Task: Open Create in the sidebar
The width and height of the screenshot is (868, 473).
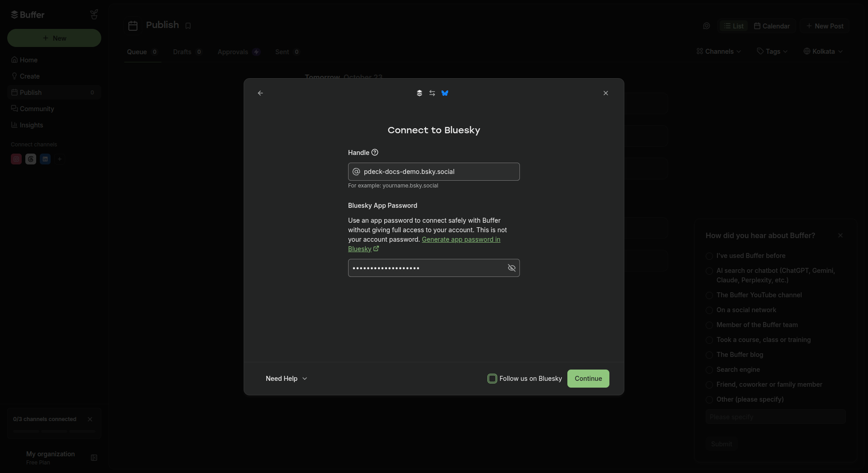Action: [x=54, y=76]
